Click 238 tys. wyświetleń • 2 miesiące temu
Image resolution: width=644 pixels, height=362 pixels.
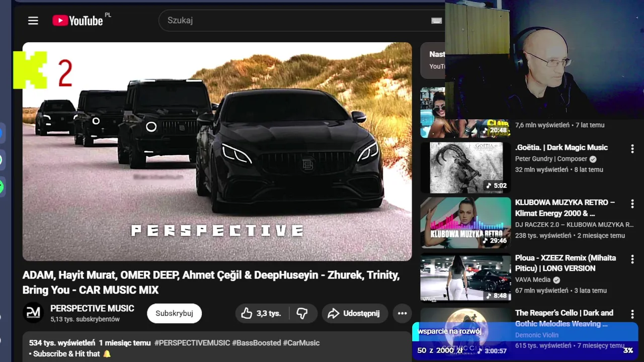click(x=570, y=235)
